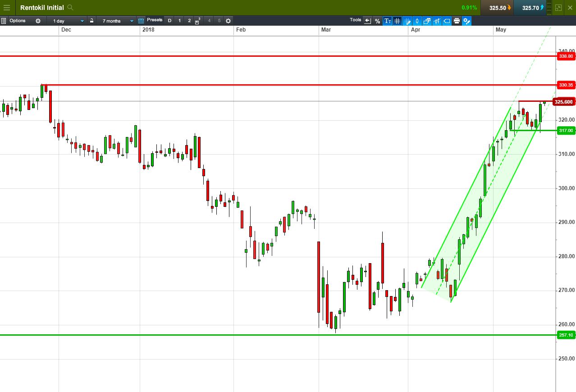Click the Presets label
This screenshot has width=576, height=392.
[x=155, y=20]
